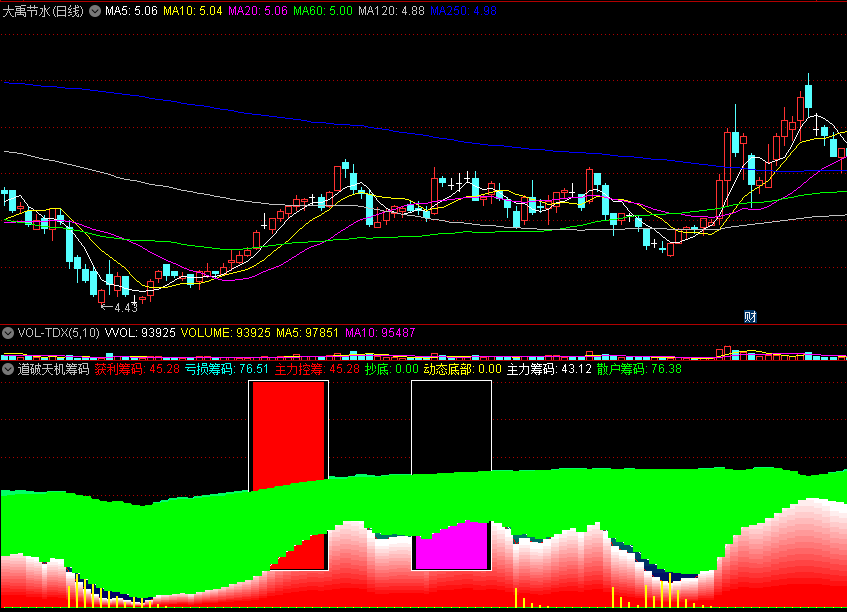Select the MA60: 5.00 label
The height and width of the screenshot is (612, 847).
[x=323, y=11]
